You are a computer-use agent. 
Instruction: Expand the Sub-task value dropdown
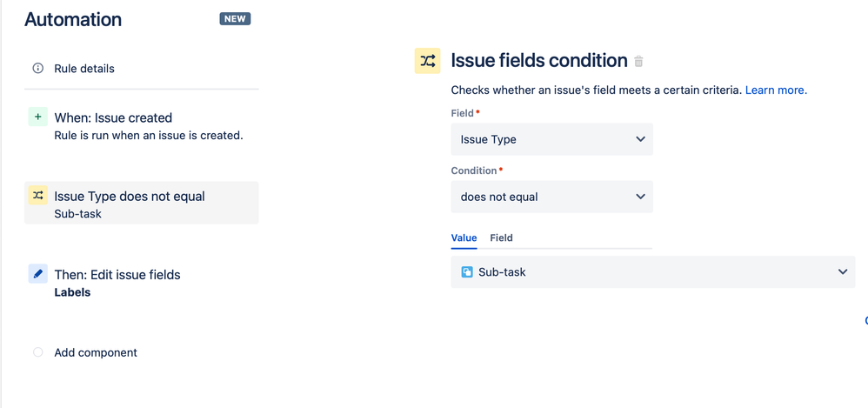click(x=842, y=272)
